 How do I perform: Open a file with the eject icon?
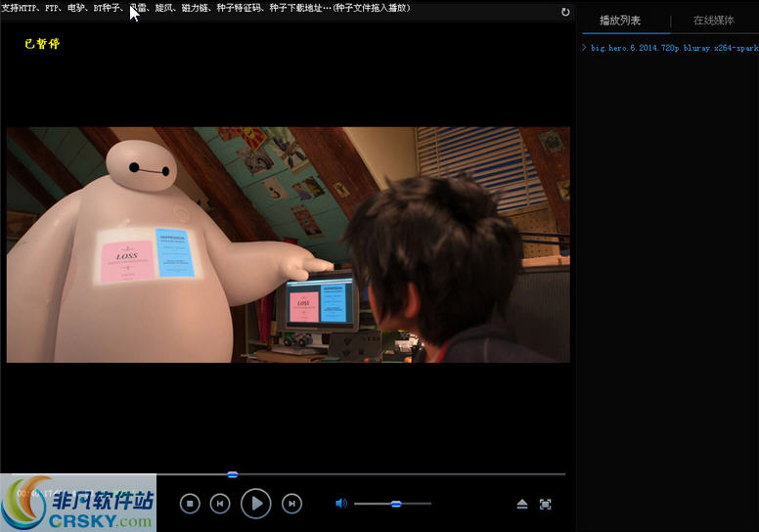click(x=522, y=504)
